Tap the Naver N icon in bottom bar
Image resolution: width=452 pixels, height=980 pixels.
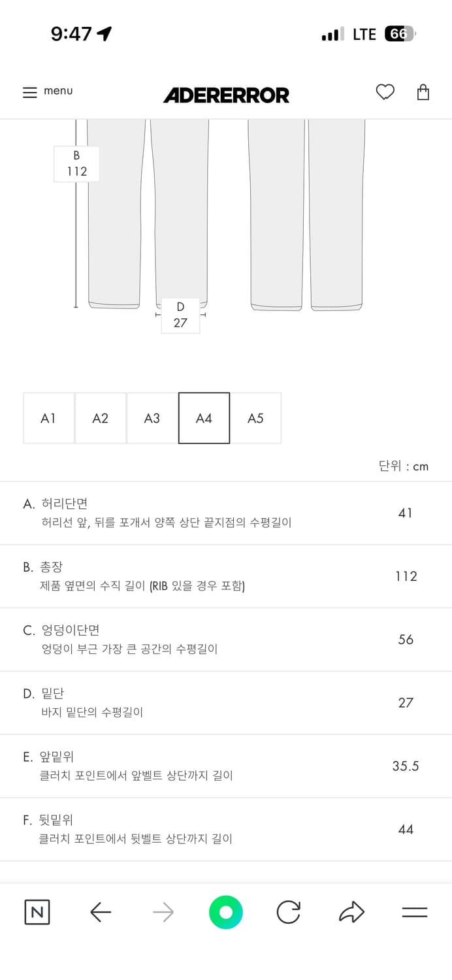tap(37, 912)
